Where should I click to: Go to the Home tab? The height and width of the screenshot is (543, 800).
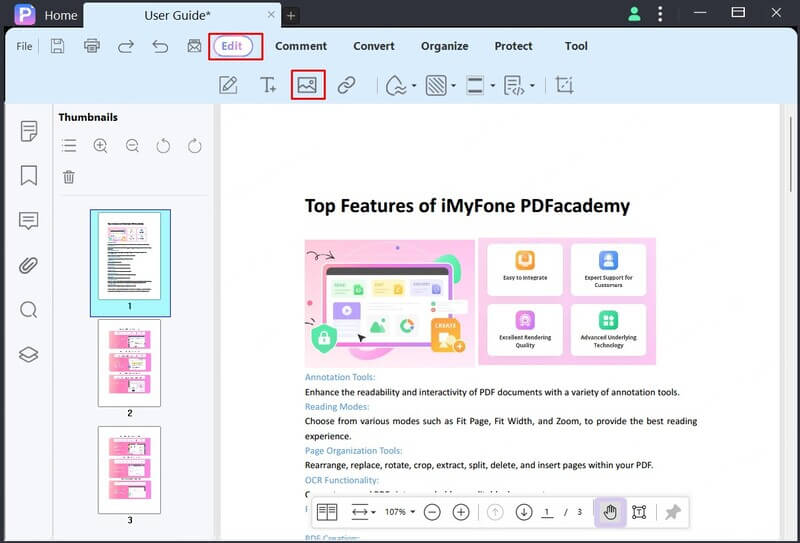[x=61, y=16]
